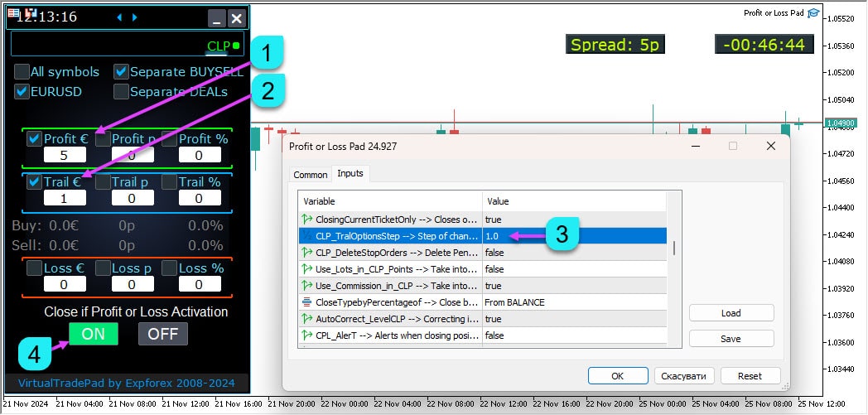Click the inputs list vertical scrollbar
This screenshot has height=415, width=868.
[673, 249]
